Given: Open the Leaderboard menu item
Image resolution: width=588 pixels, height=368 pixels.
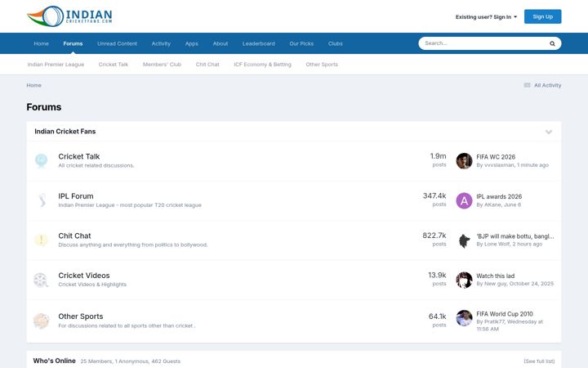Looking at the screenshot, I should 258,43.
